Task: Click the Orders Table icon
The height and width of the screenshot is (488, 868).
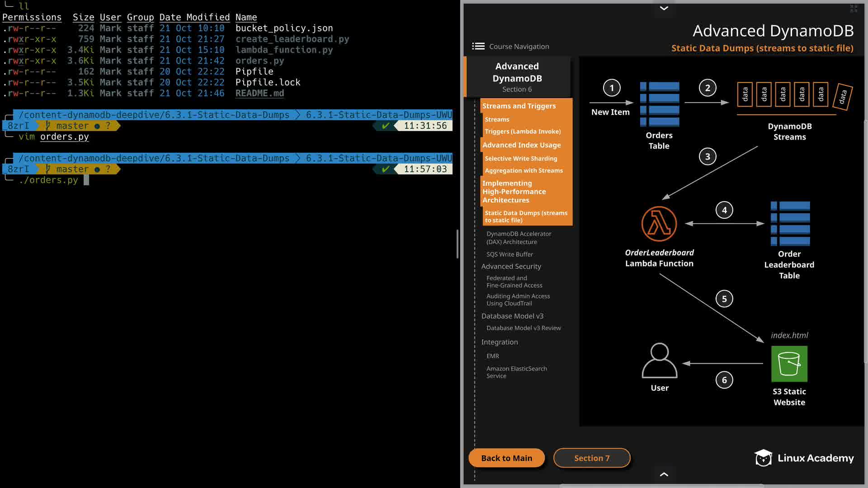Action: tap(659, 104)
